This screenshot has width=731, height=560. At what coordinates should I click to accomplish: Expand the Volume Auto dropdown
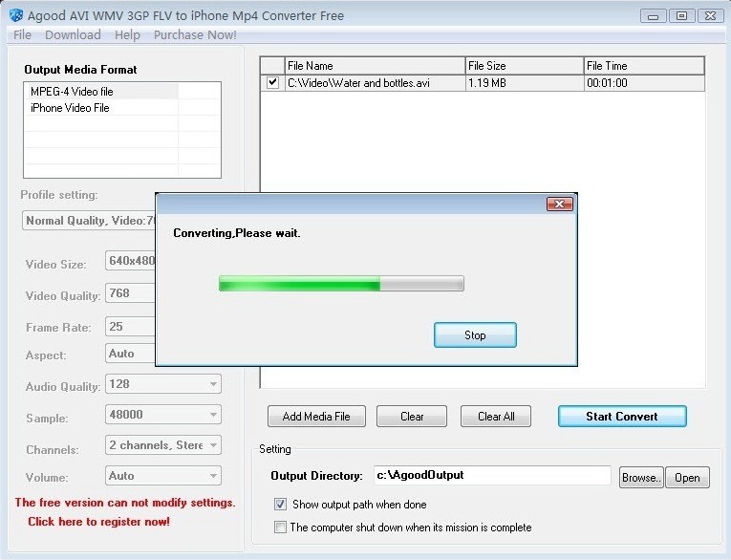213,476
